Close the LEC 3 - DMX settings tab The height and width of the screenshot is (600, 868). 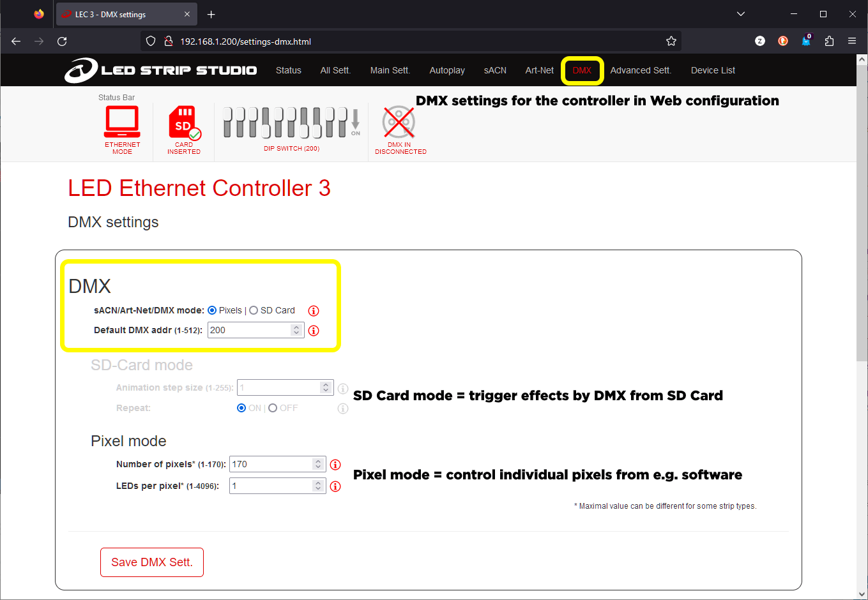pyautogui.click(x=187, y=14)
